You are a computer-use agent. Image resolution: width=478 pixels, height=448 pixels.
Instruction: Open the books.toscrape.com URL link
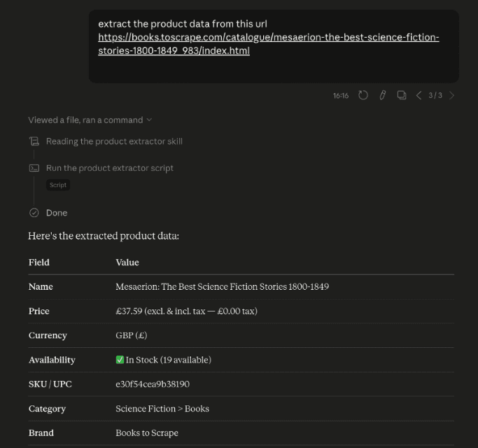click(268, 37)
